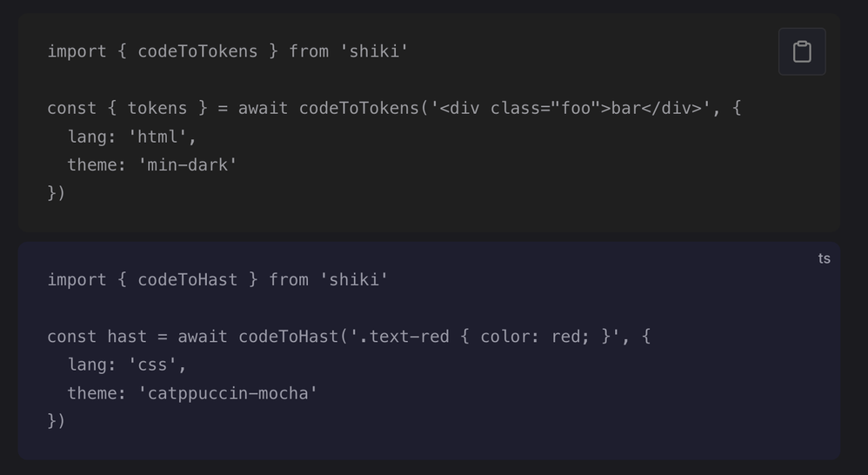
Task: Click codeToHast in the second import line
Action: tap(187, 279)
